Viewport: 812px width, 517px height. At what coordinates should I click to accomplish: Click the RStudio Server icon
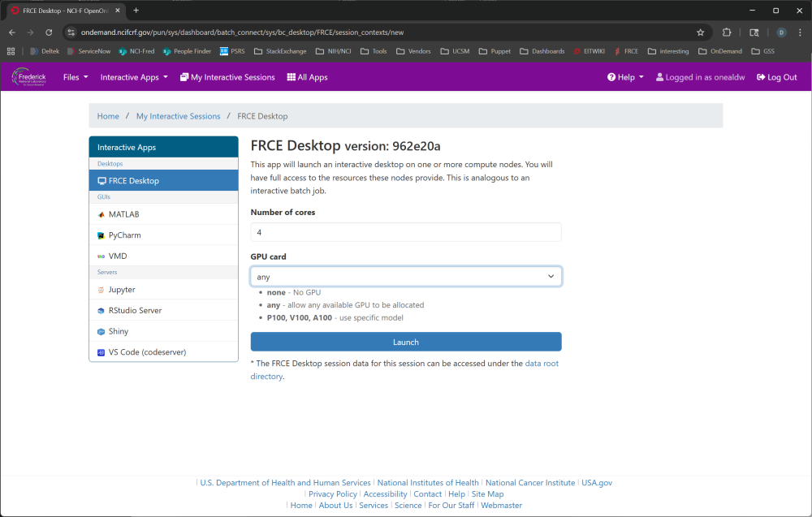point(101,311)
